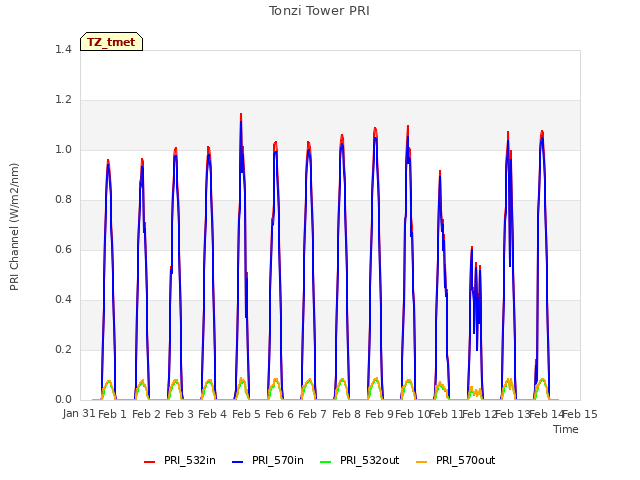Click the Feb 4 date tick label

click(213, 414)
